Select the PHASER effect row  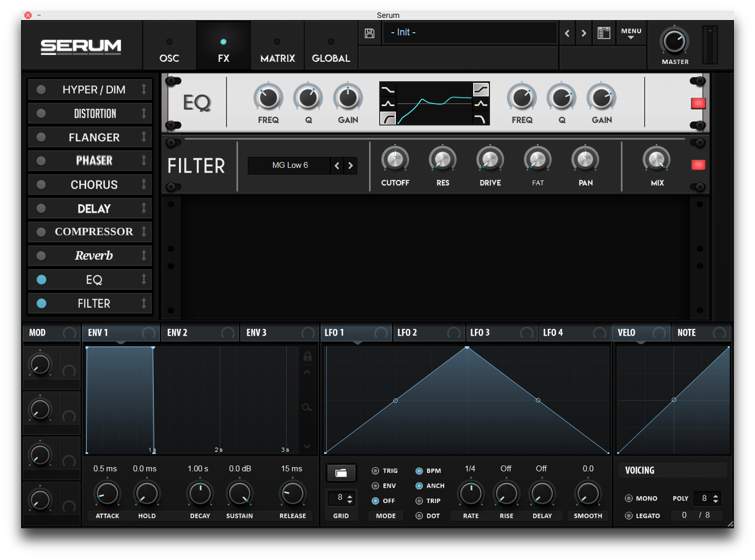90,160
